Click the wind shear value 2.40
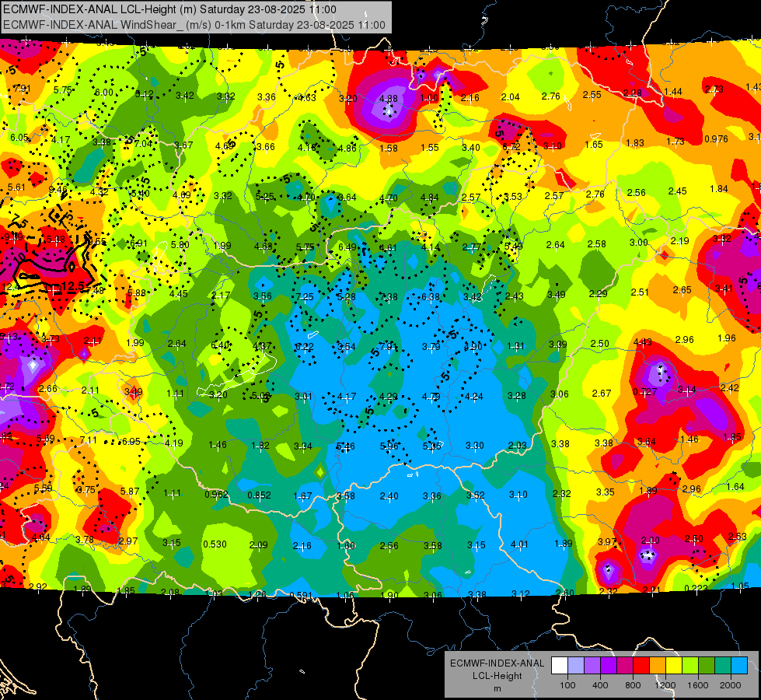 389,496
